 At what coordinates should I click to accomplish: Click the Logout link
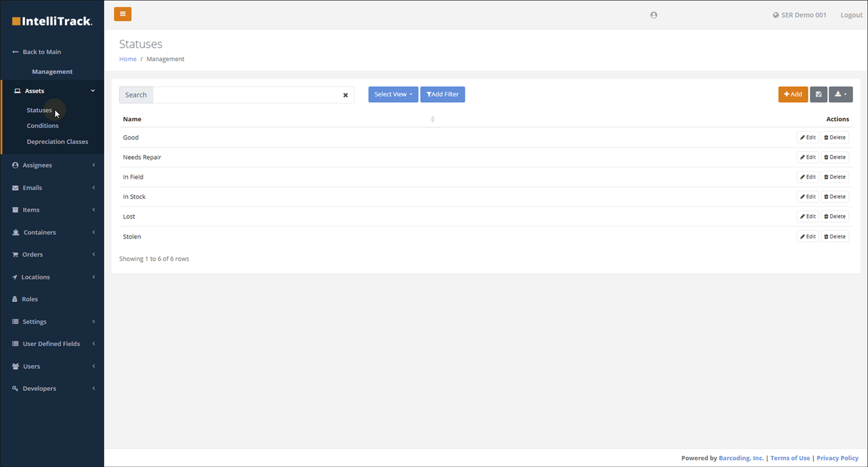[851, 15]
